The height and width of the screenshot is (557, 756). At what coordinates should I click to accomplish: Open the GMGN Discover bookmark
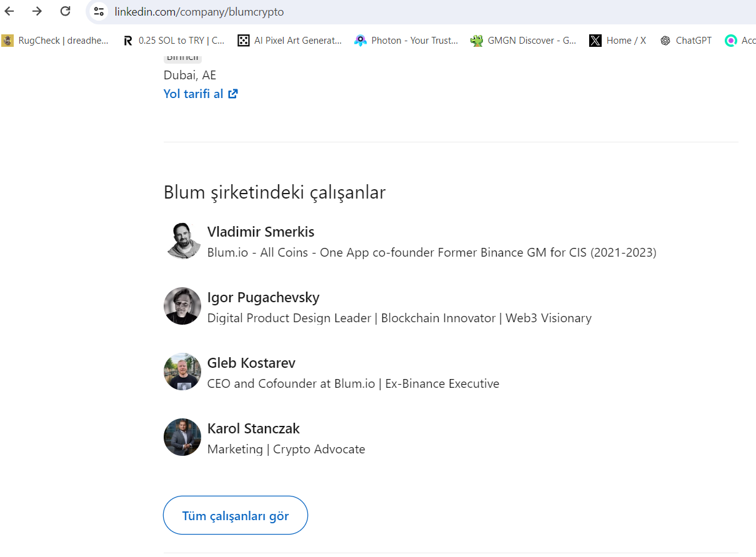tap(524, 41)
